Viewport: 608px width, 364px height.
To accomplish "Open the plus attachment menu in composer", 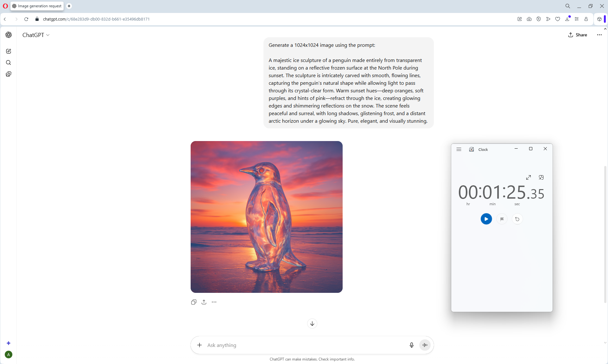I will [199, 345].
